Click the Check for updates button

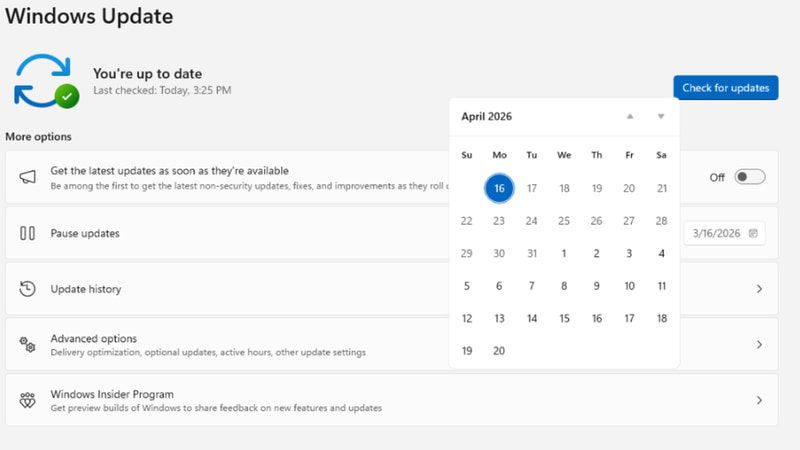[726, 88]
